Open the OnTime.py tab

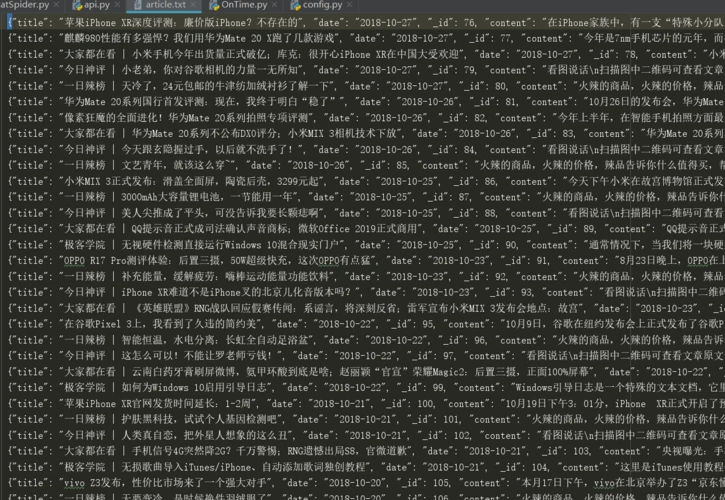[x=244, y=5]
